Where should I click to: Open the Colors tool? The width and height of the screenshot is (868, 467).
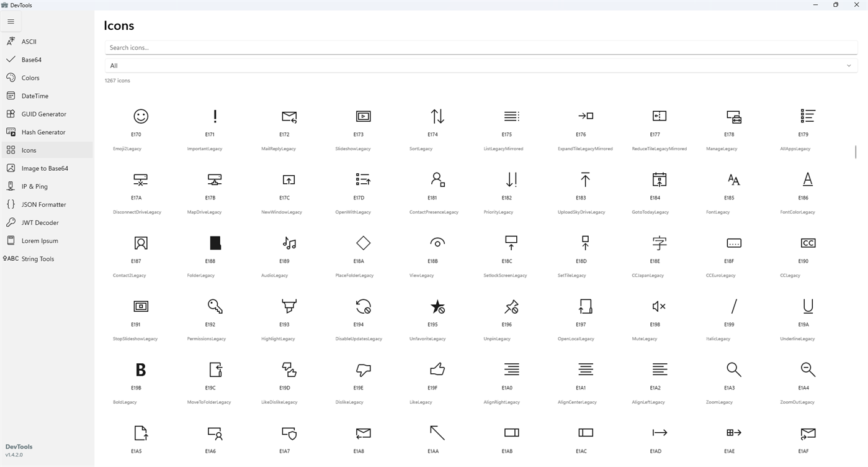(x=47, y=78)
